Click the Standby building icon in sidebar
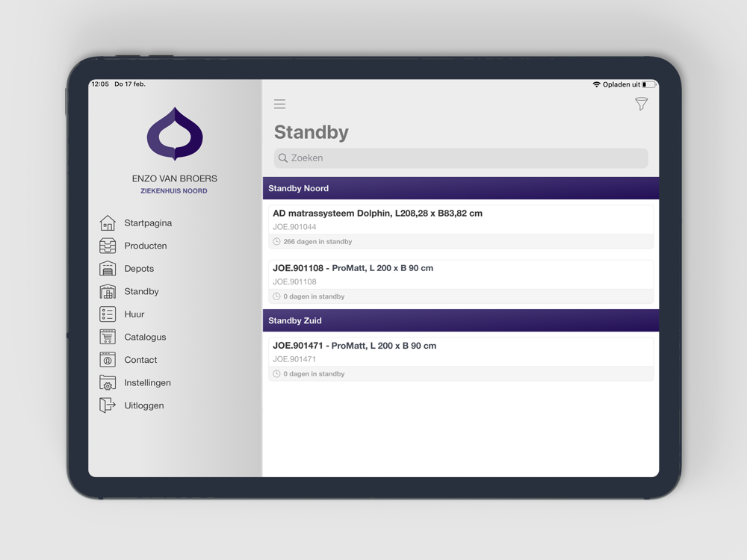This screenshot has height=560, width=747. click(108, 291)
